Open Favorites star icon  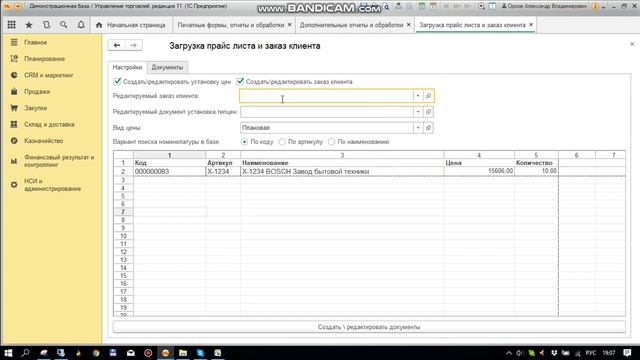click(x=29, y=25)
